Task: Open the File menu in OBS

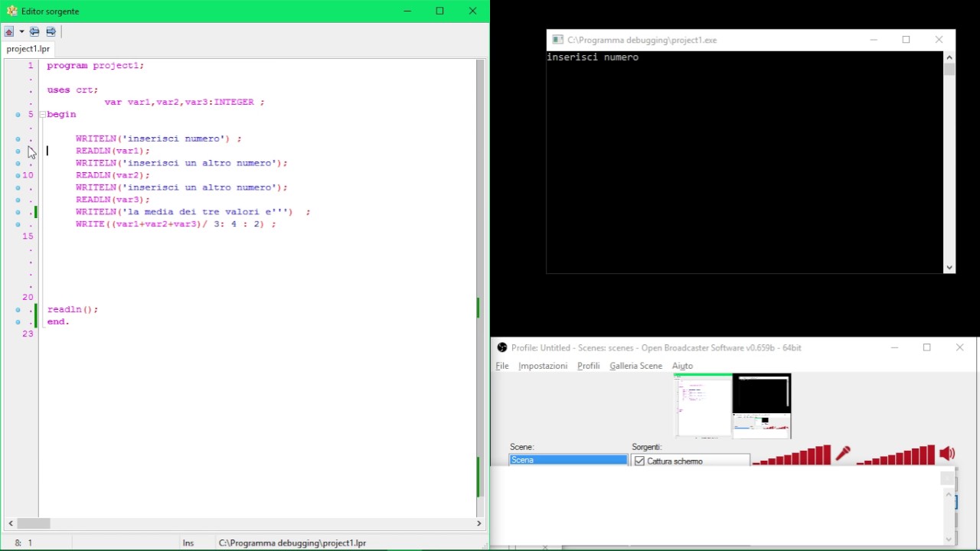Action: (x=502, y=366)
